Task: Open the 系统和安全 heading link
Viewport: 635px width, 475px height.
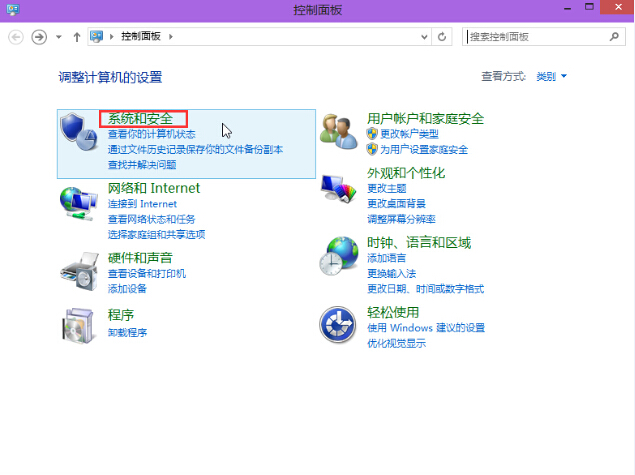Action: (x=141, y=119)
